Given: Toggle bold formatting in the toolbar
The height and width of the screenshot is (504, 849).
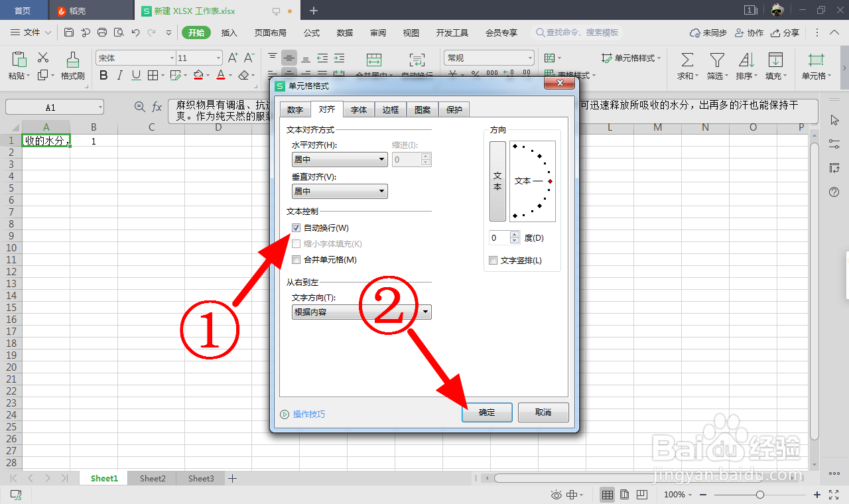Looking at the screenshot, I should pos(103,75).
